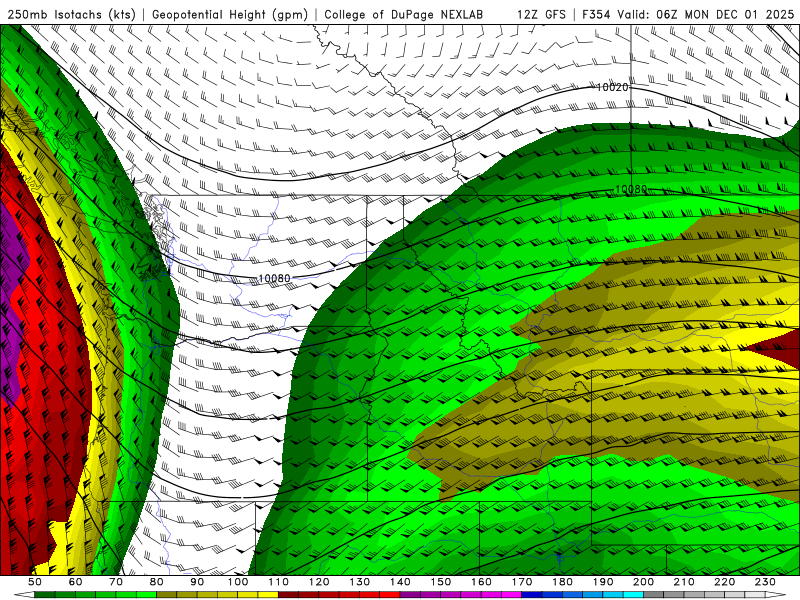Click the 170 value on the colorbar

[x=522, y=582]
